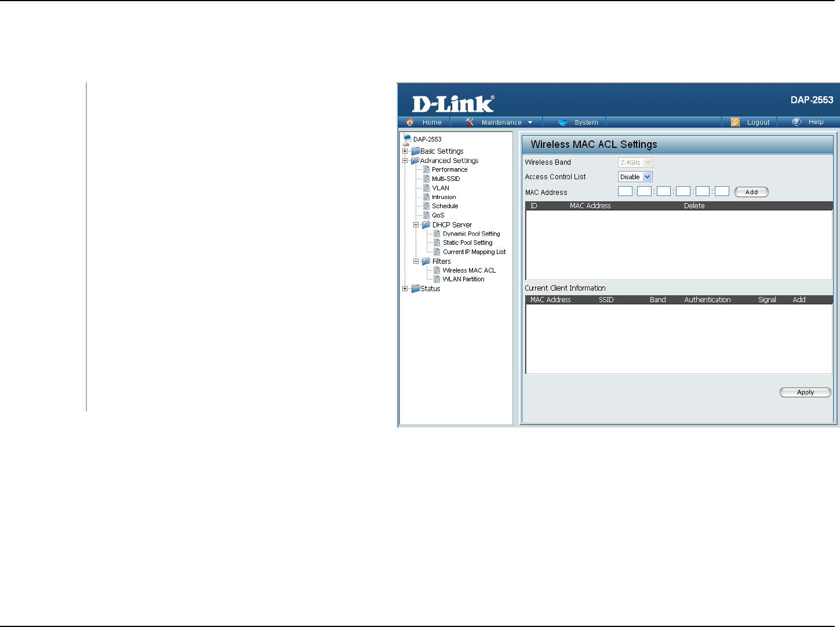
Task: Open the Access Control List dropdown
Action: [635, 177]
